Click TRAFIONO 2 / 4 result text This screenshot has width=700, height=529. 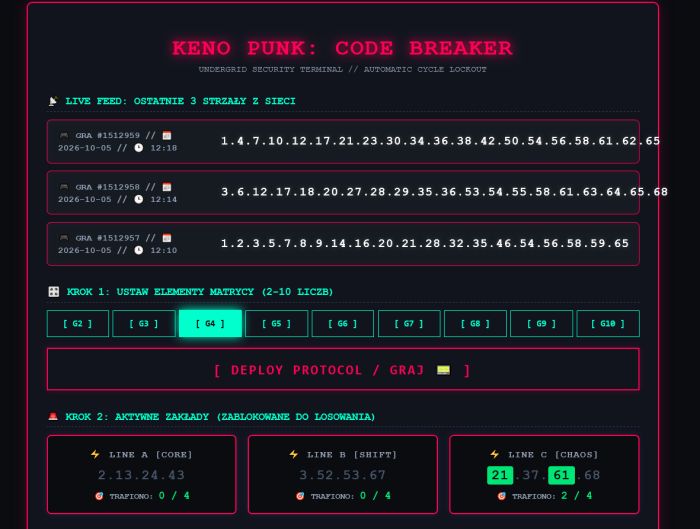[x=552, y=496]
